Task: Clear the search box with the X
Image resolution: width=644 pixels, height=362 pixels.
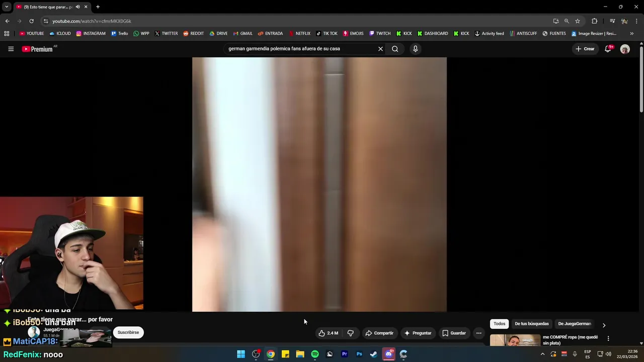Action: click(x=380, y=49)
